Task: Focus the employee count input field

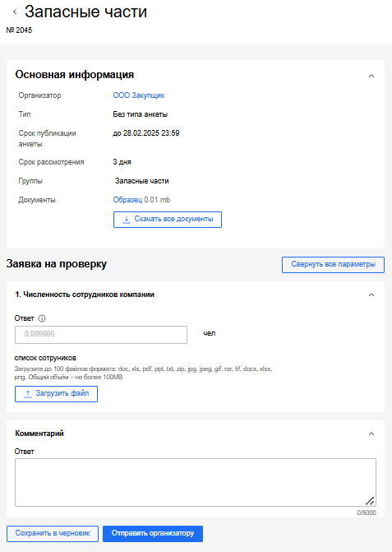Action: (101, 334)
